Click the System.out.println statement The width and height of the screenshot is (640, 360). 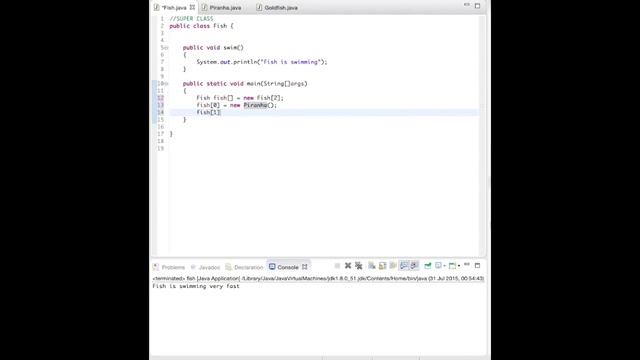[262, 62]
